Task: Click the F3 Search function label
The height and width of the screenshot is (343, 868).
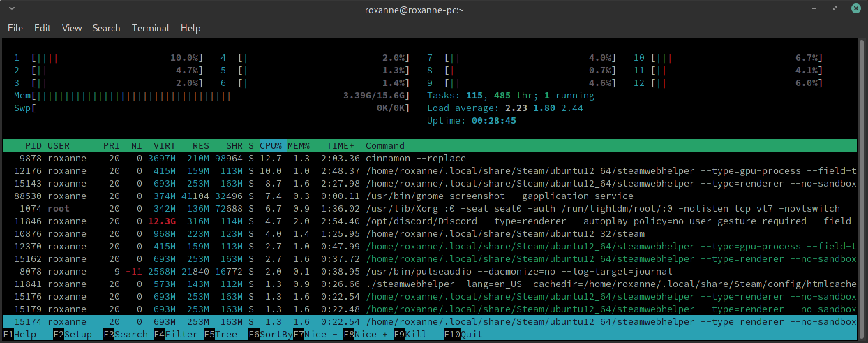Action: point(126,335)
